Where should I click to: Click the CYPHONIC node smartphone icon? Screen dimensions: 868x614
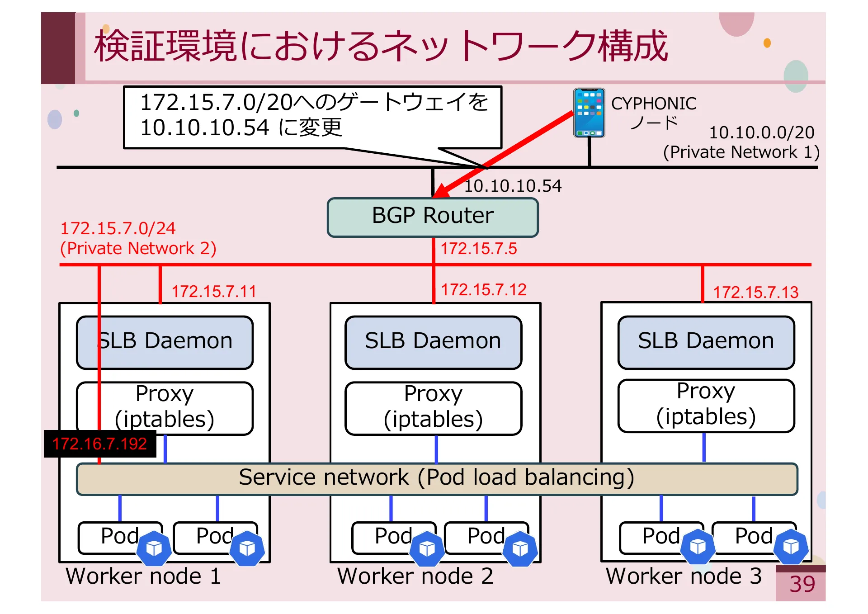(589, 113)
